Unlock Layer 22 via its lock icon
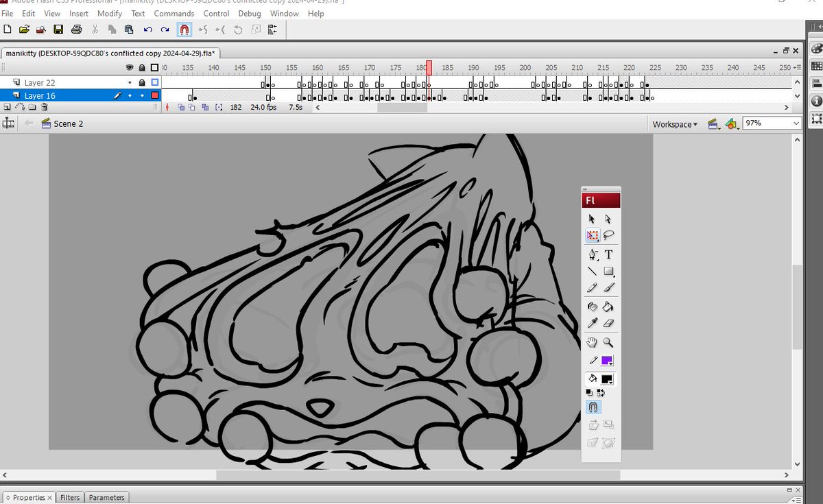The height and width of the screenshot is (504, 823). tap(142, 83)
